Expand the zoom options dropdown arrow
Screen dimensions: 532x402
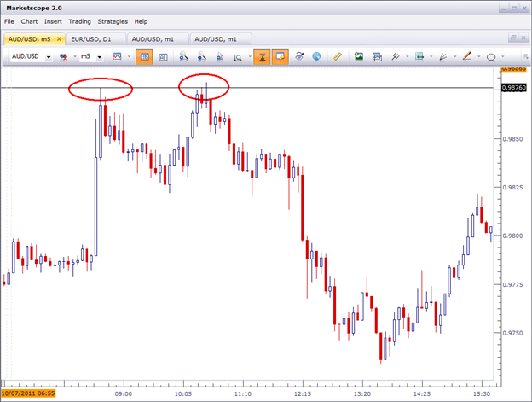250,56
